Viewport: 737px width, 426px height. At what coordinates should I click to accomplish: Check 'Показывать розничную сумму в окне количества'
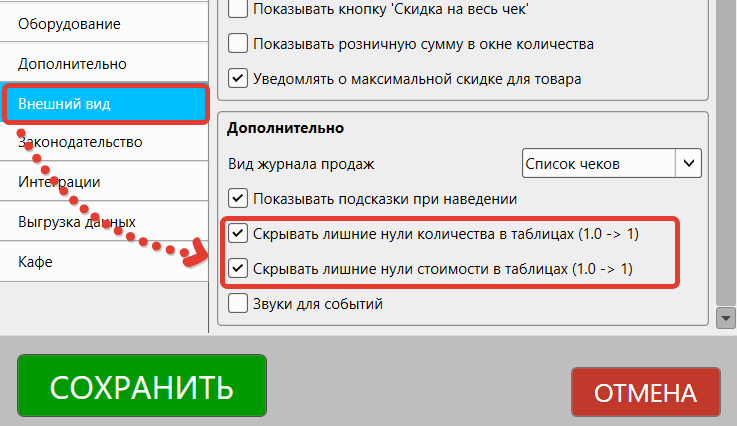click(x=238, y=43)
